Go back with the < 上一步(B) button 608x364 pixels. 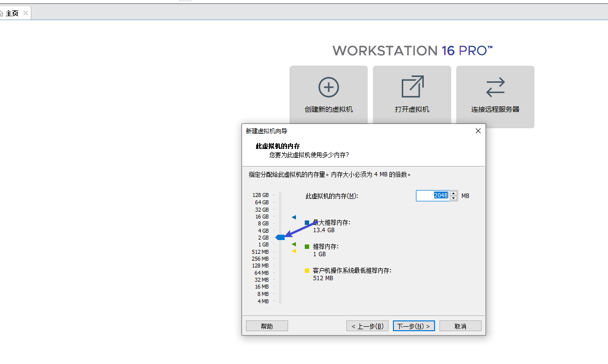click(367, 326)
